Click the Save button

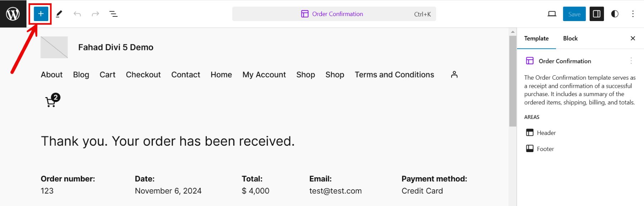pyautogui.click(x=574, y=14)
